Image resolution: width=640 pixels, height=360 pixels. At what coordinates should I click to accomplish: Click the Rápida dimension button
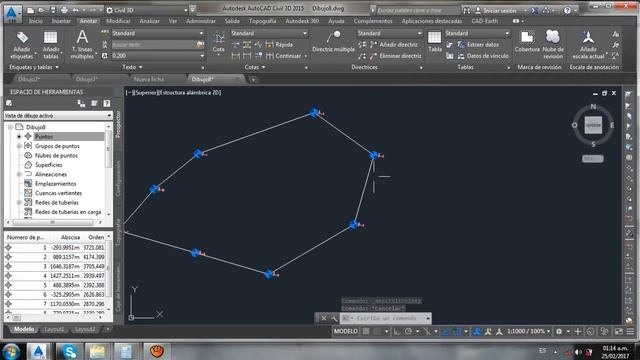click(279, 44)
